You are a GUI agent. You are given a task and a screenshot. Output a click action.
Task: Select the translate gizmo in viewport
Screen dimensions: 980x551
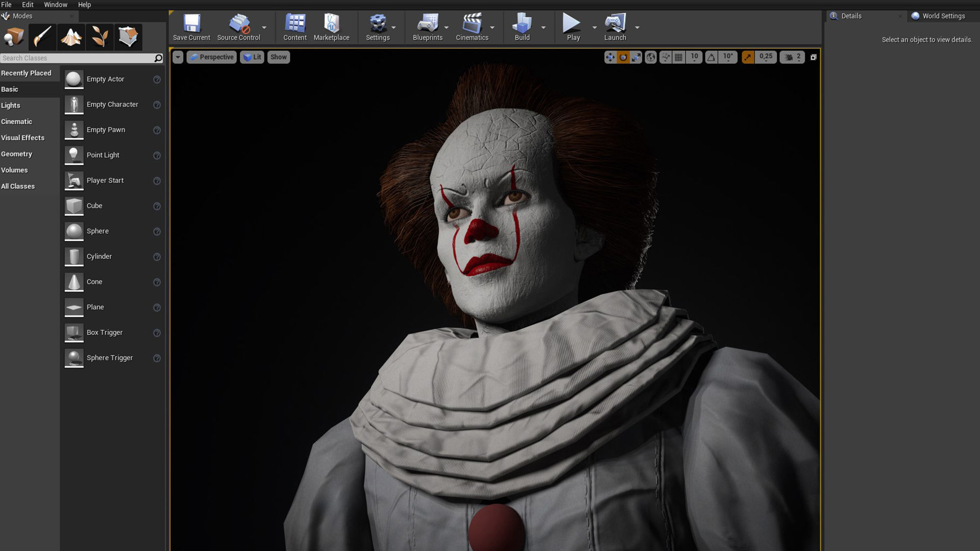point(610,57)
